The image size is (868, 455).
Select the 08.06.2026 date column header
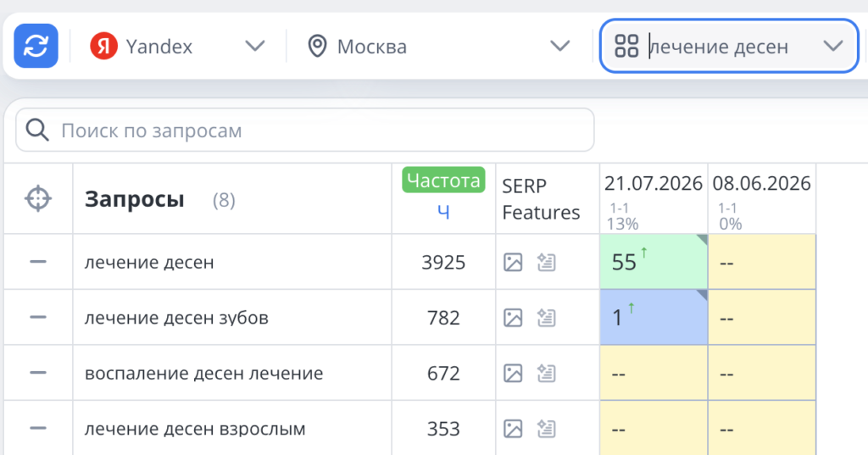pyautogui.click(x=762, y=199)
